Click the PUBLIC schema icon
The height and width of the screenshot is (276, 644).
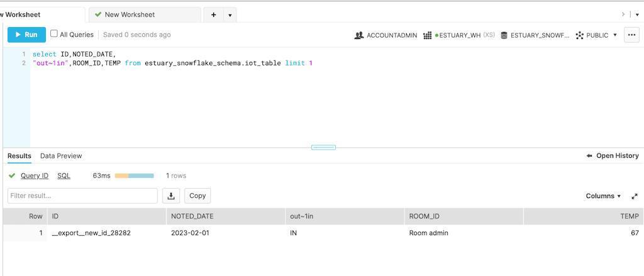579,35
